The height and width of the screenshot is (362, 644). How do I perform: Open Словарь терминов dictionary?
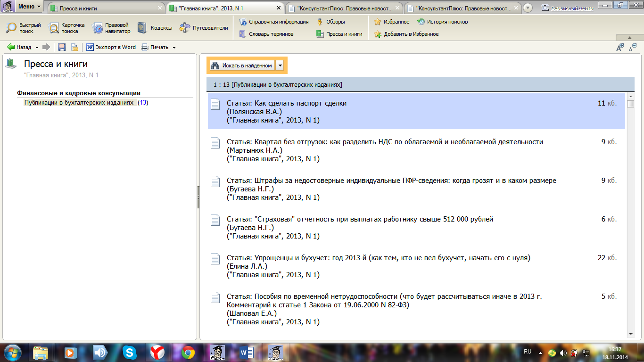266,34
